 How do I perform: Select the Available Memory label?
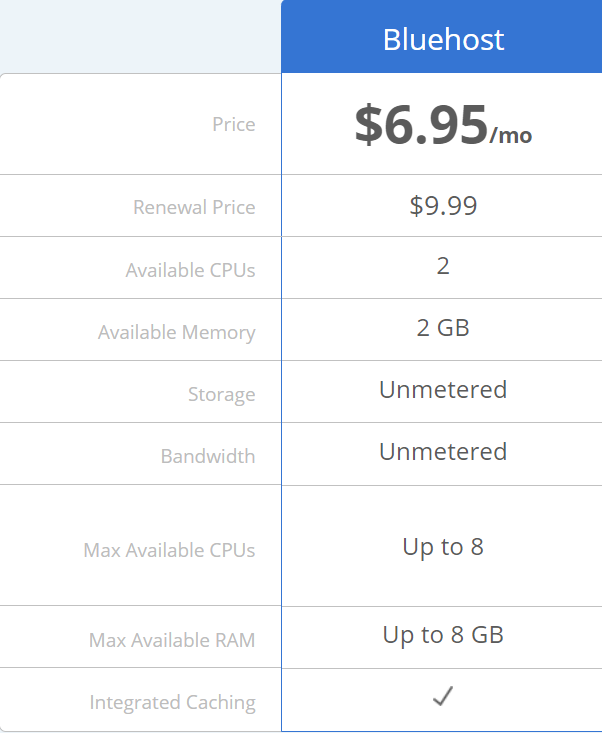click(x=177, y=333)
